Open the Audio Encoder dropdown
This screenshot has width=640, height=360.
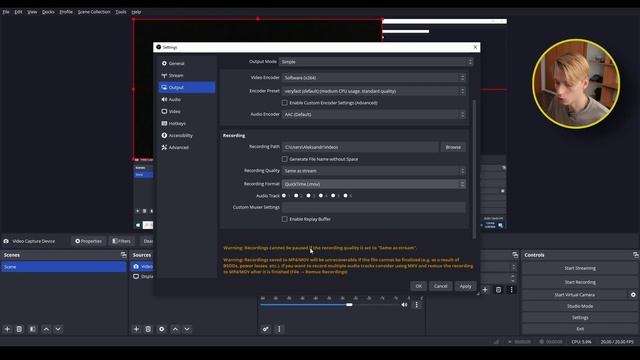pyautogui.click(x=373, y=115)
